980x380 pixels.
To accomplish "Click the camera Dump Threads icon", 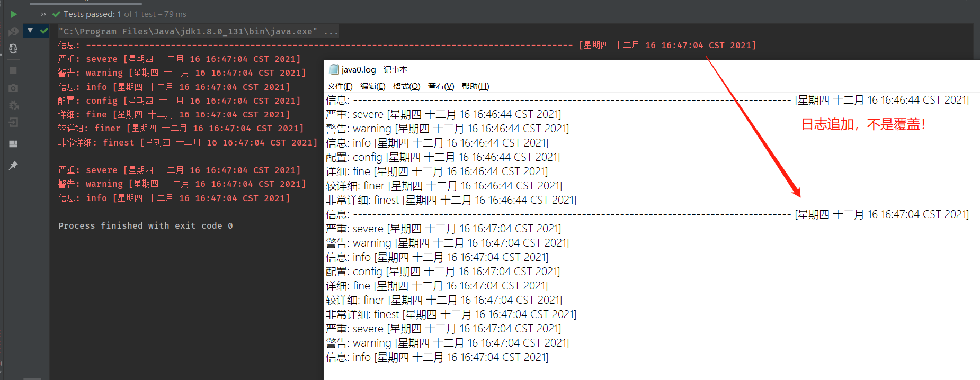I will point(13,88).
